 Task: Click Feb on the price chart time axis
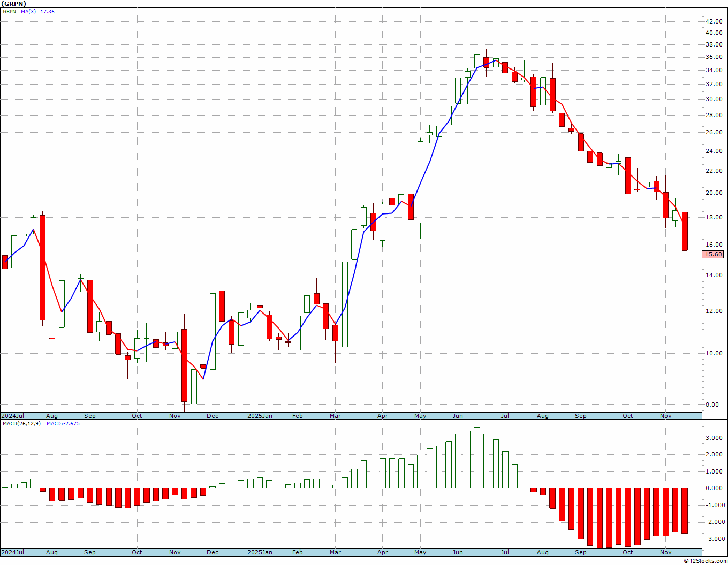297,416
